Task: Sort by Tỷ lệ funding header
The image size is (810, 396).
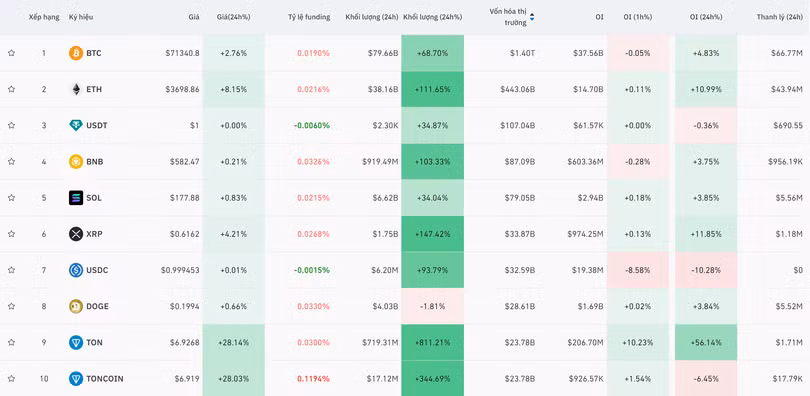Action: tap(309, 17)
